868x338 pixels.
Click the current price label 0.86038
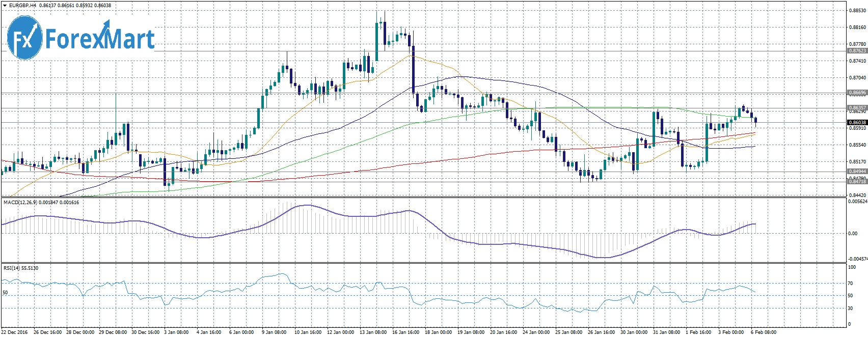(x=857, y=122)
